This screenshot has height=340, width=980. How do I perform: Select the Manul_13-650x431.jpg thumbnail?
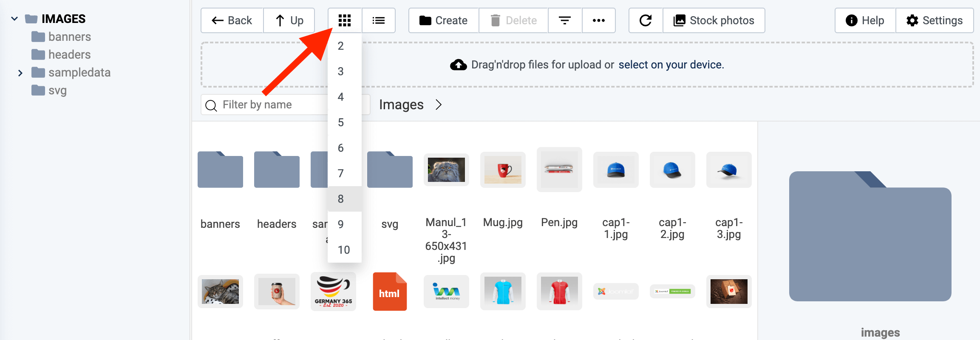click(x=446, y=170)
